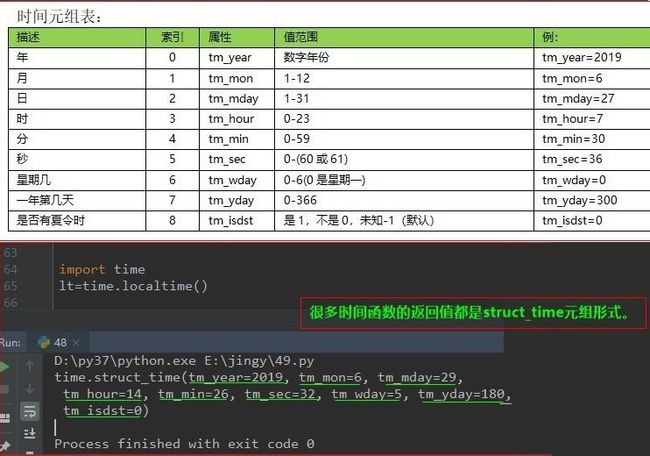Click the gray Stop process icon

4,389
